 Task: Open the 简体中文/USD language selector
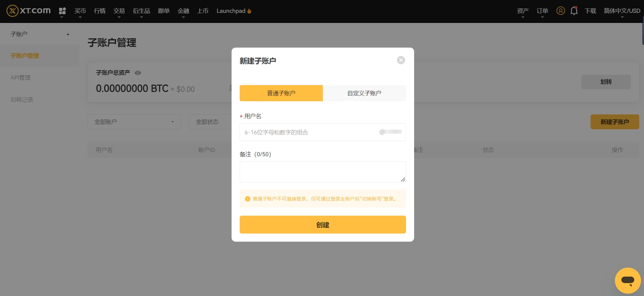(x=622, y=11)
